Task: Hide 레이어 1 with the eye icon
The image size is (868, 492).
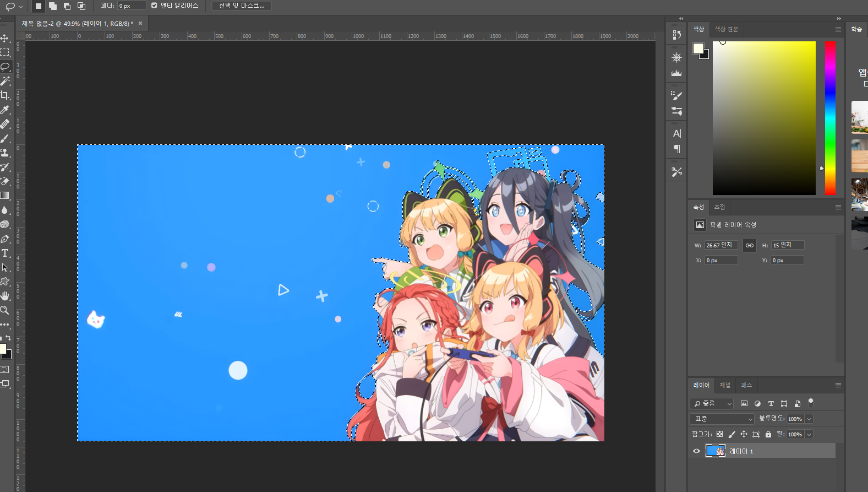Action: [696, 451]
